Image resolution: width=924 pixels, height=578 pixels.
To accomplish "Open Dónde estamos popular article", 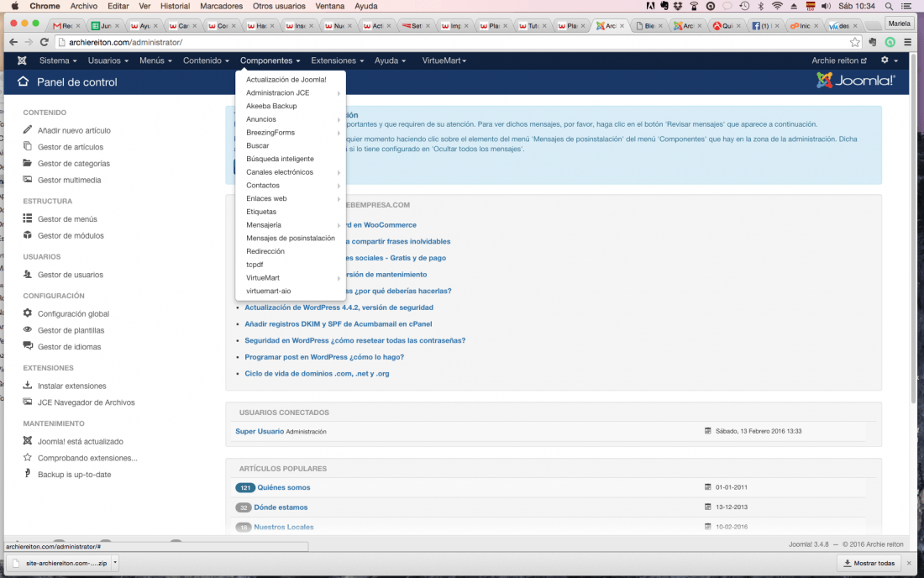I will [281, 507].
